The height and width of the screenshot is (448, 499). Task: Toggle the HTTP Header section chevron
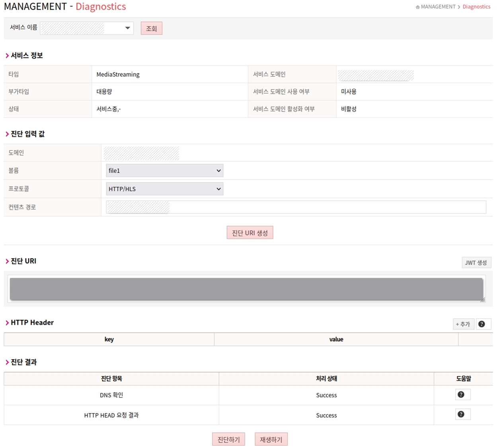[7, 323]
